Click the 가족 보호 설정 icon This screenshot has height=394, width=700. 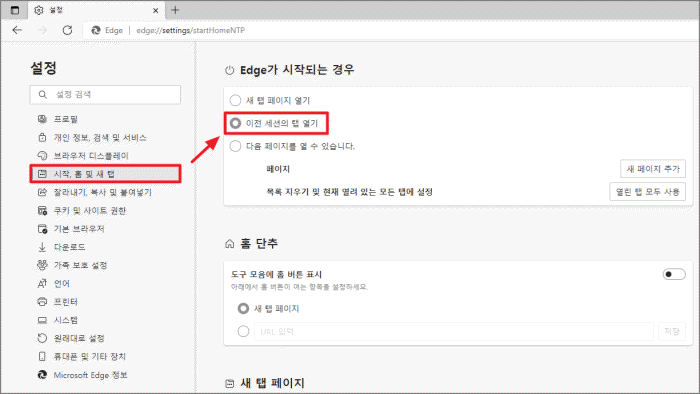pyautogui.click(x=42, y=265)
